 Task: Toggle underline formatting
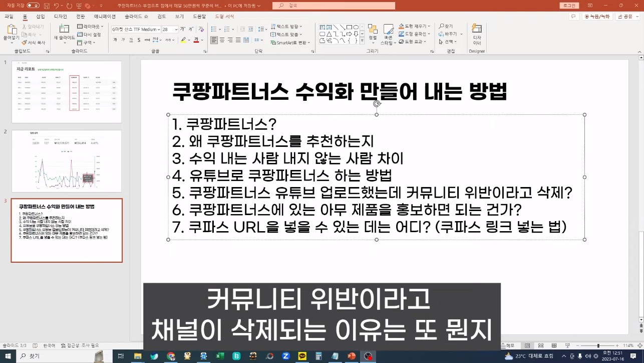click(x=132, y=40)
